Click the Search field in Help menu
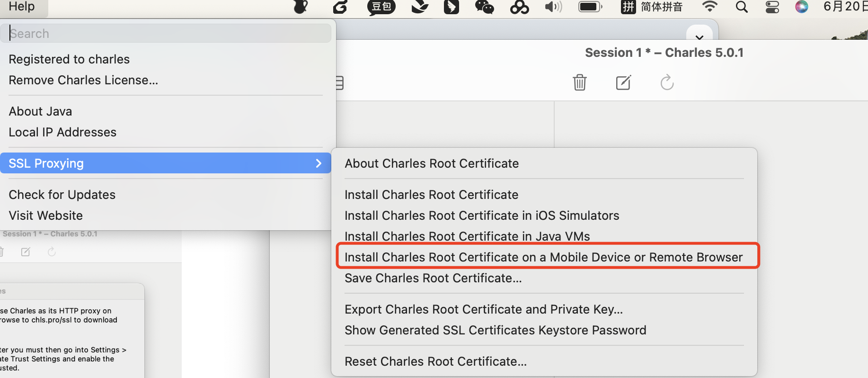 166,34
